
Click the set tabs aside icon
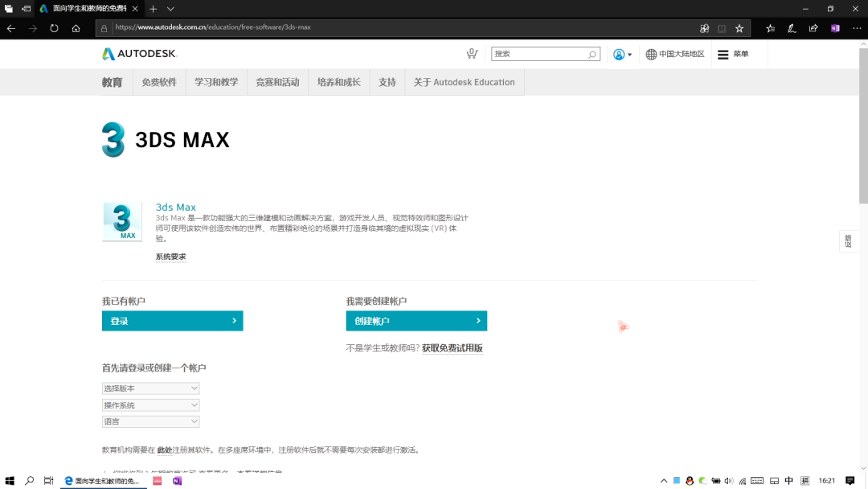click(x=26, y=9)
